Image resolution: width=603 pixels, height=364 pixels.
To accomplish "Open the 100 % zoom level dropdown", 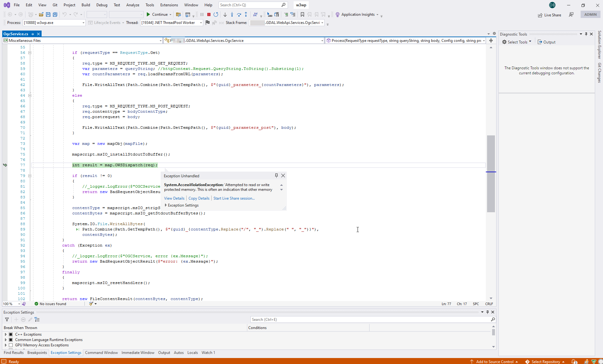I will point(12,304).
